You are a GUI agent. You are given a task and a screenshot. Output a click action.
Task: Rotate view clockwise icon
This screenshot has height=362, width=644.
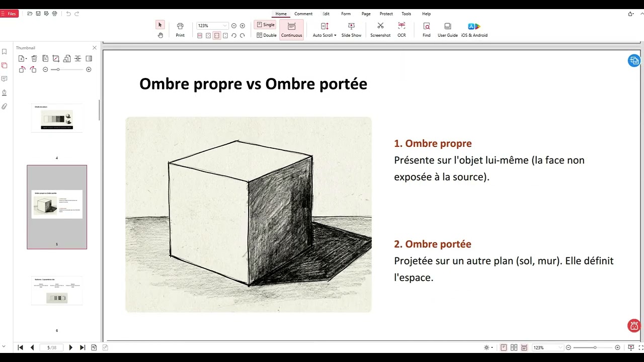tap(243, 36)
